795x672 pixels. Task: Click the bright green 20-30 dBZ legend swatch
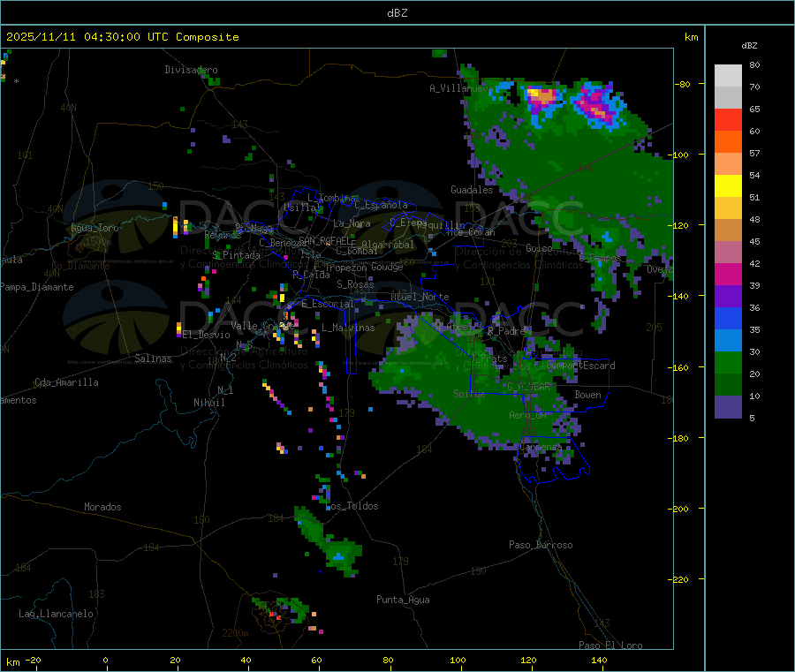click(728, 362)
